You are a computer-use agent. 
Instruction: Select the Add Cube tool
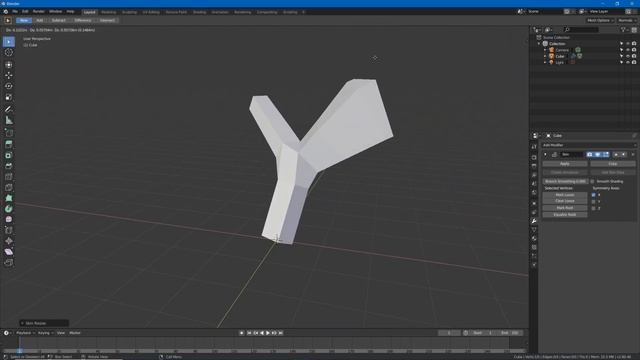[x=9, y=133]
